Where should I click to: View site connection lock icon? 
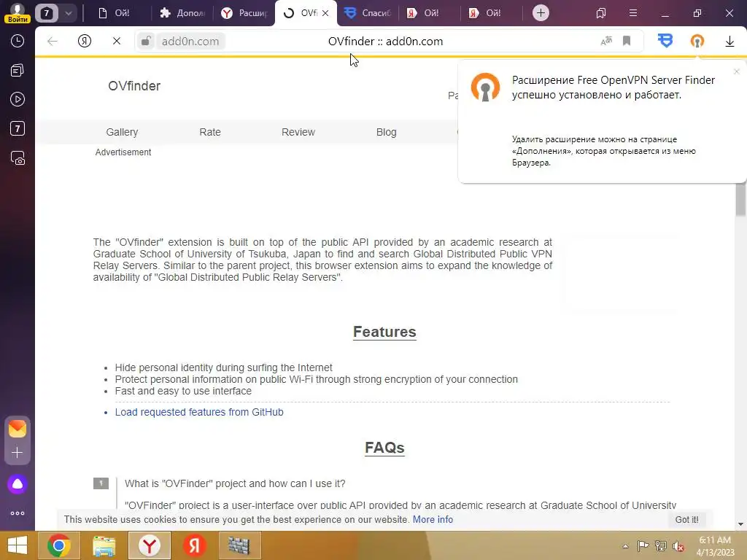(146, 41)
